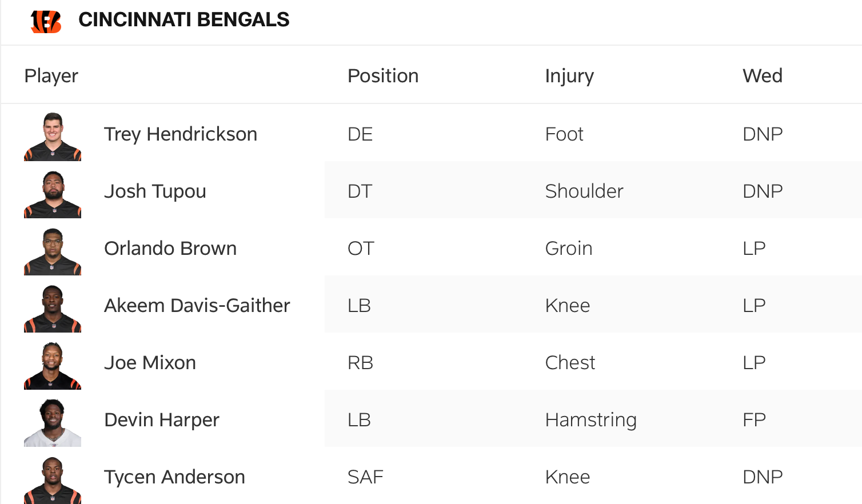Select the Wed column header
The image size is (862, 504).
tap(762, 76)
